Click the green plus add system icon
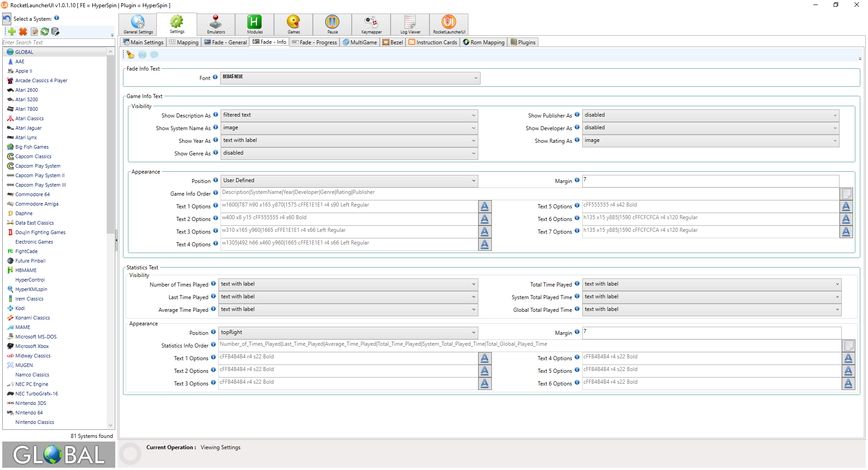Screen dimensions: 868x470 click(12, 32)
